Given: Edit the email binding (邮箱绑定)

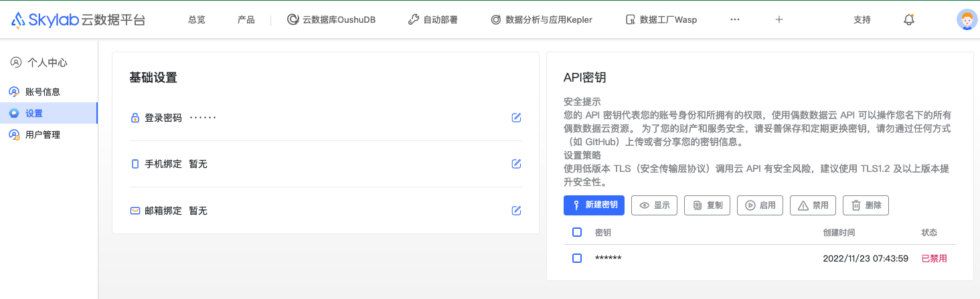Looking at the screenshot, I should [516, 211].
